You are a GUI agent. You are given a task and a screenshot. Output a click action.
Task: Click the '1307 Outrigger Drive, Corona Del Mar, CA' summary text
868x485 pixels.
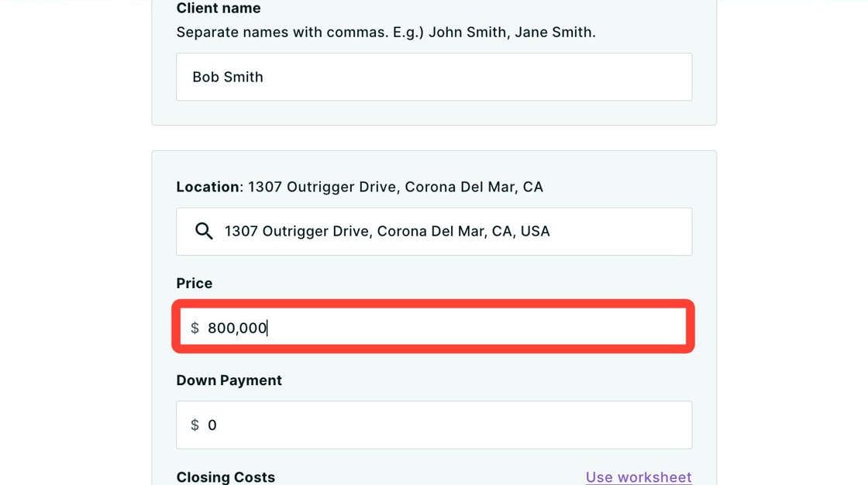(x=395, y=187)
